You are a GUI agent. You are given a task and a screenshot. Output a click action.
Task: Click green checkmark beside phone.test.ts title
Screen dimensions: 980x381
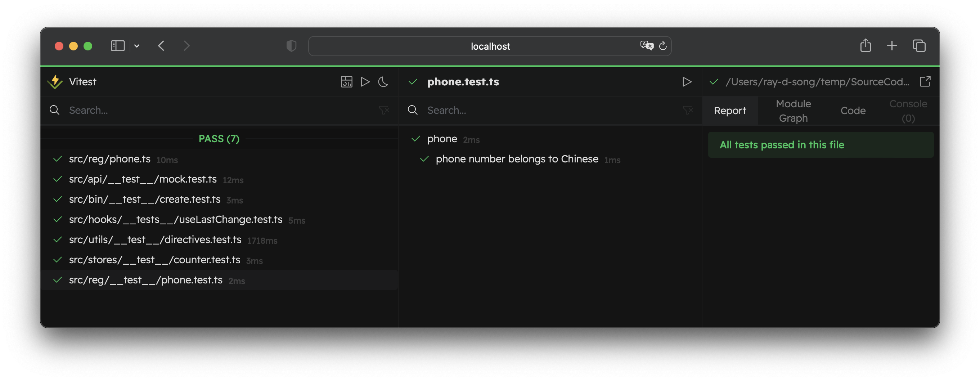point(413,82)
